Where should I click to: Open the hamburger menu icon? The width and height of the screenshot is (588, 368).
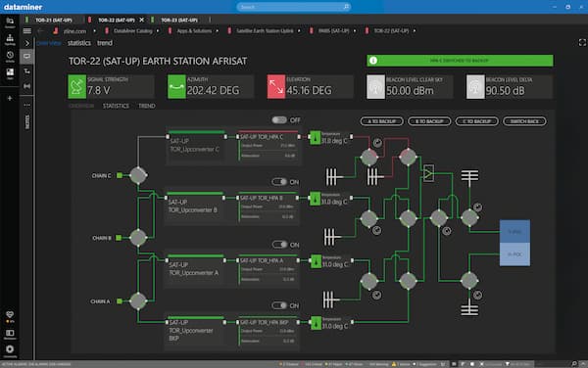pyautogui.click(x=27, y=31)
